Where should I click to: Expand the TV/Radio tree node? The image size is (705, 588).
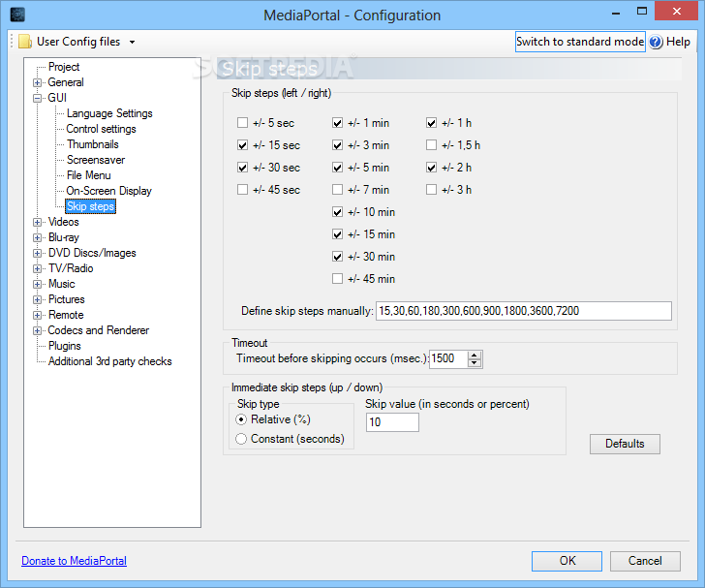point(38,268)
